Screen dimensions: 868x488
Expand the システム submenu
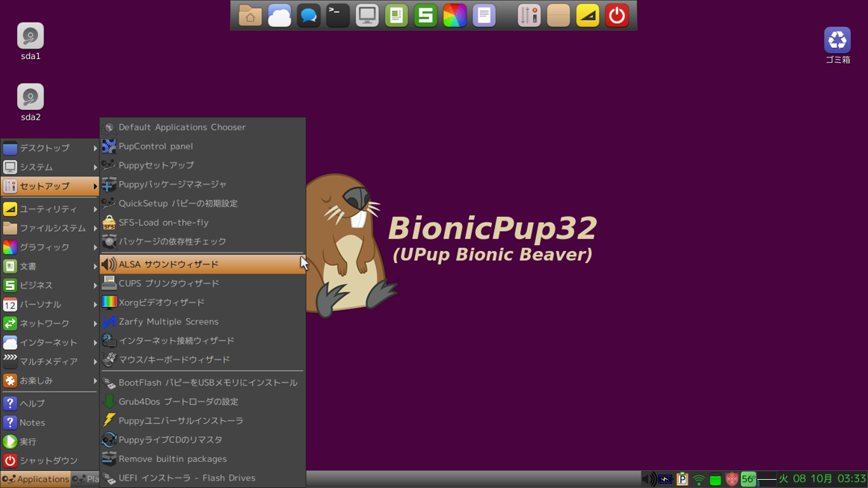pos(50,167)
